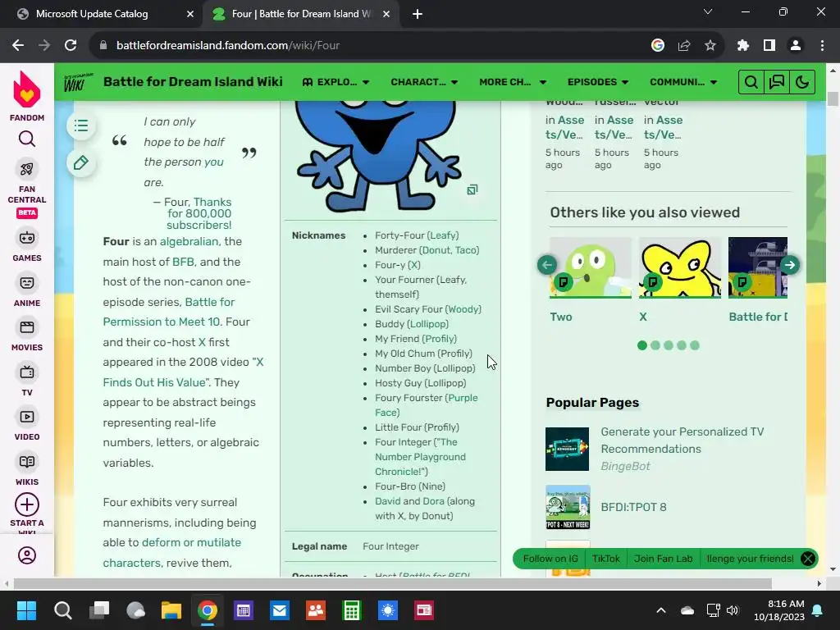The width and height of the screenshot is (840, 630).
Task: Open the BFDI:TPOT 8 popular page
Action: click(x=633, y=507)
